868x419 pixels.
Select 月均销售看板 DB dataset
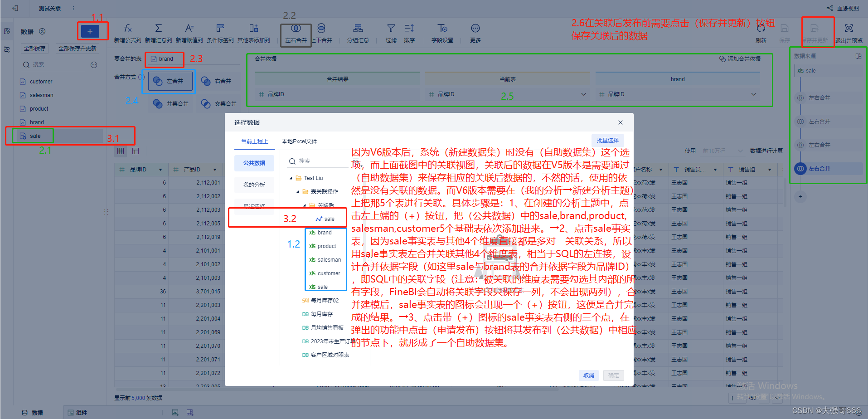click(x=323, y=328)
